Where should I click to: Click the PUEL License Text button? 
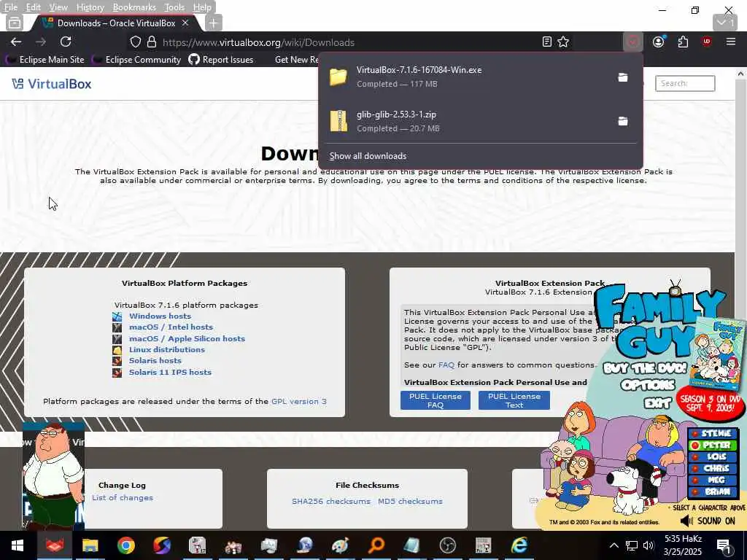514,400
